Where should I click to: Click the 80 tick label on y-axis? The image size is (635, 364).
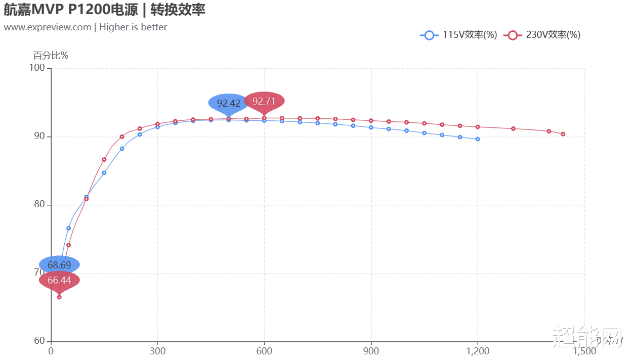[41, 205]
